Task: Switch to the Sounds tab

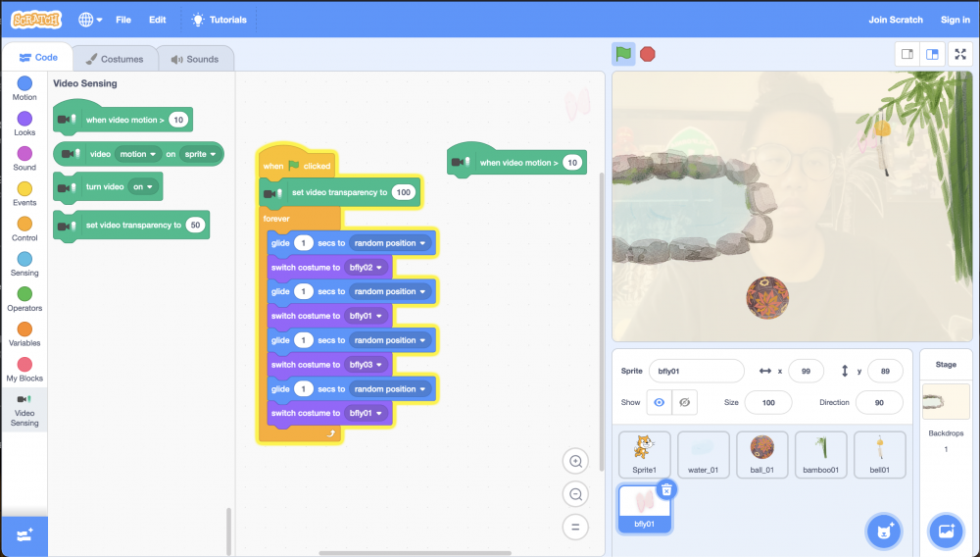Action: [195, 59]
